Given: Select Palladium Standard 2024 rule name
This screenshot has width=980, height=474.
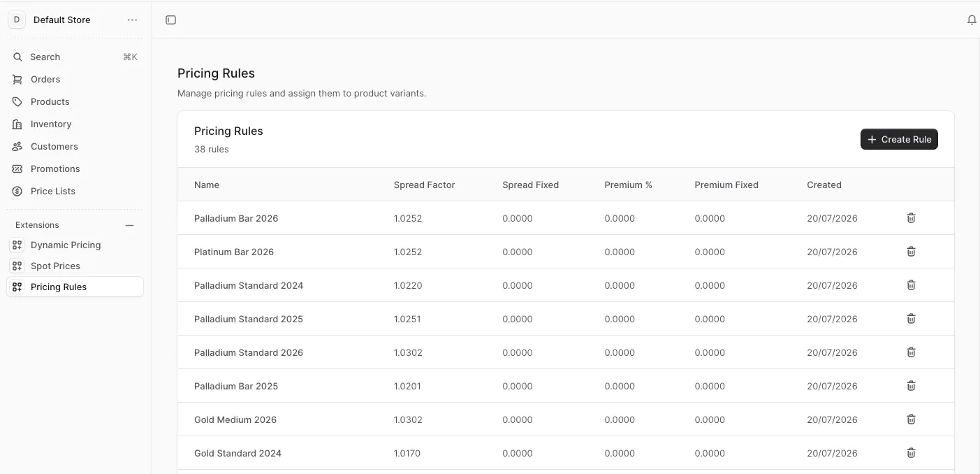Looking at the screenshot, I should (249, 285).
